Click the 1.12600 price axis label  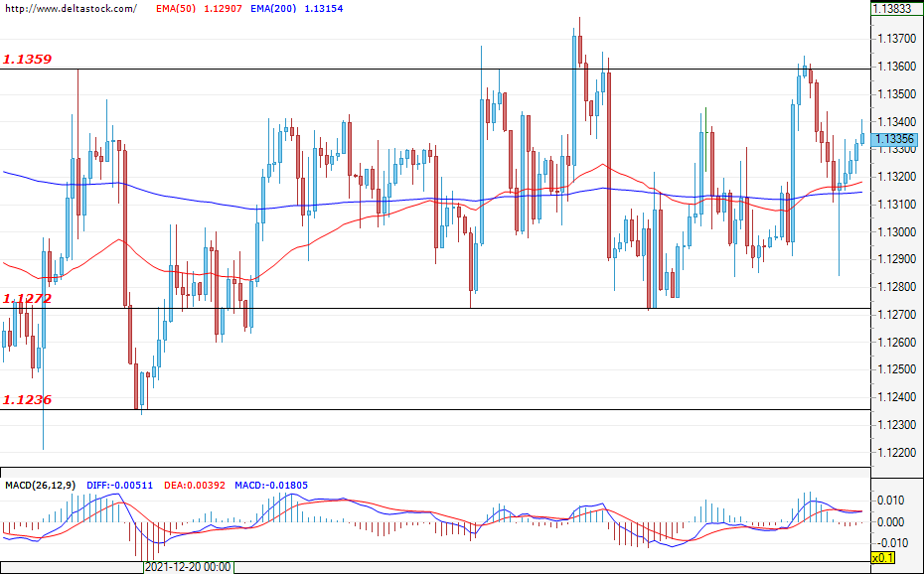896,342
